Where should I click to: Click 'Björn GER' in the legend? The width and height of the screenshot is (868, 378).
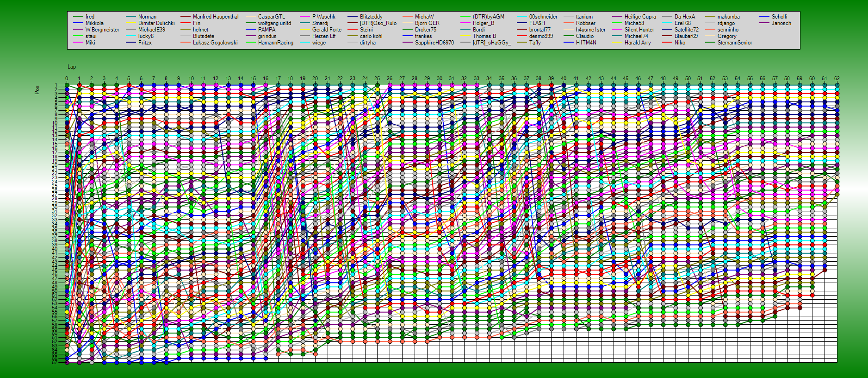click(427, 23)
